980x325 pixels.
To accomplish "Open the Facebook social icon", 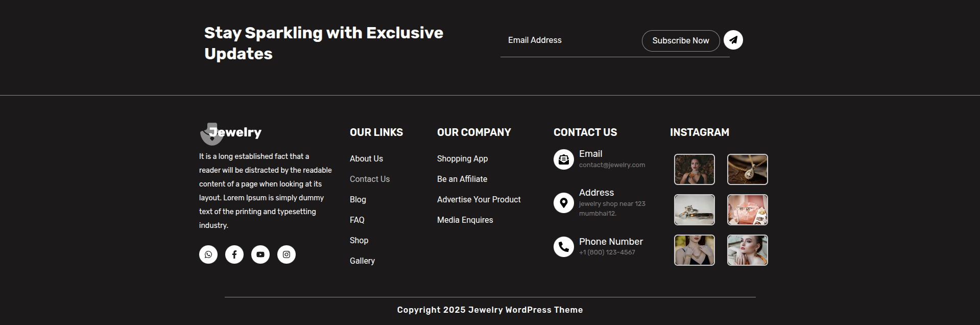I will click(234, 254).
